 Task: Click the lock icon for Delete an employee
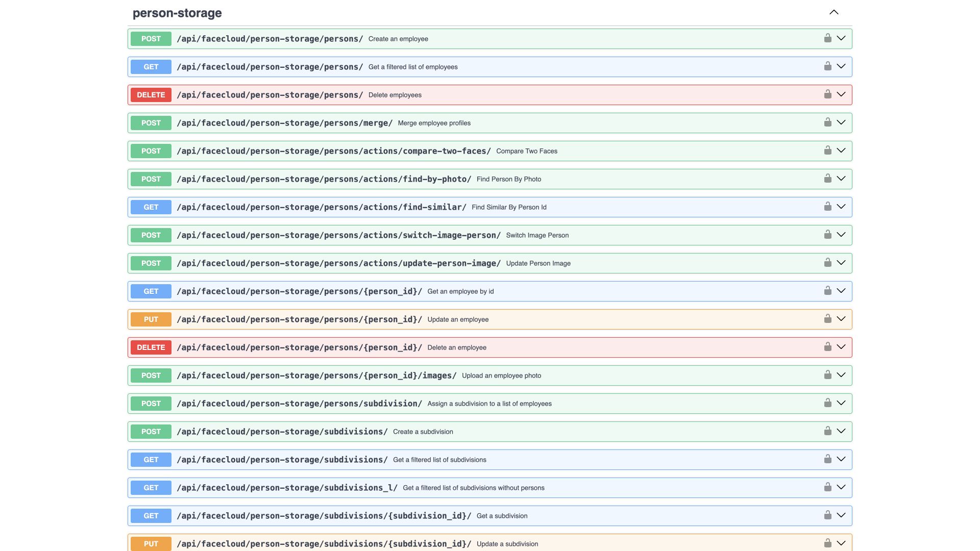pyautogui.click(x=827, y=347)
